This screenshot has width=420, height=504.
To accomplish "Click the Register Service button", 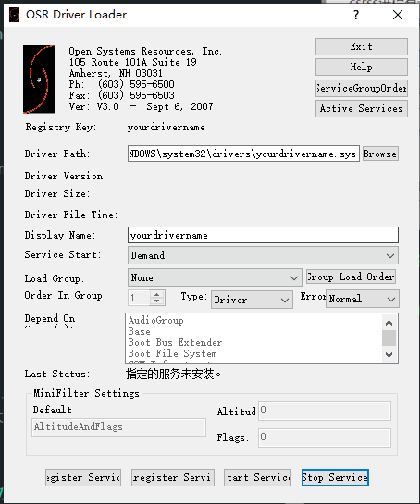I will [x=83, y=477].
